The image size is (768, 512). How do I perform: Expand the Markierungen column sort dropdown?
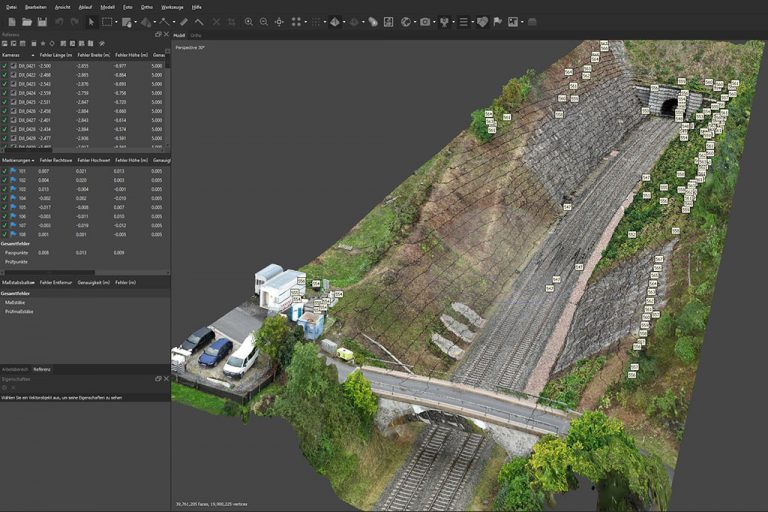[x=32, y=160]
